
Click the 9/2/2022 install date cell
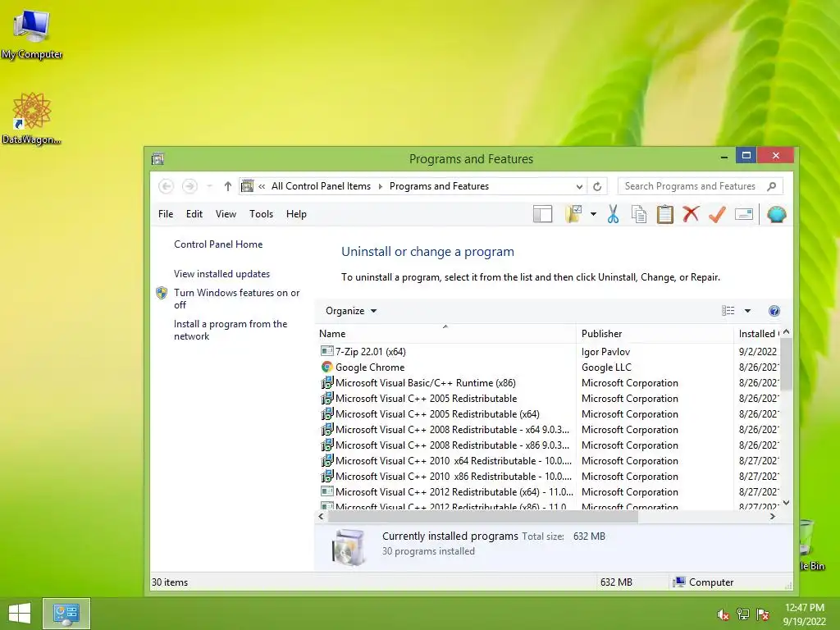(757, 352)
